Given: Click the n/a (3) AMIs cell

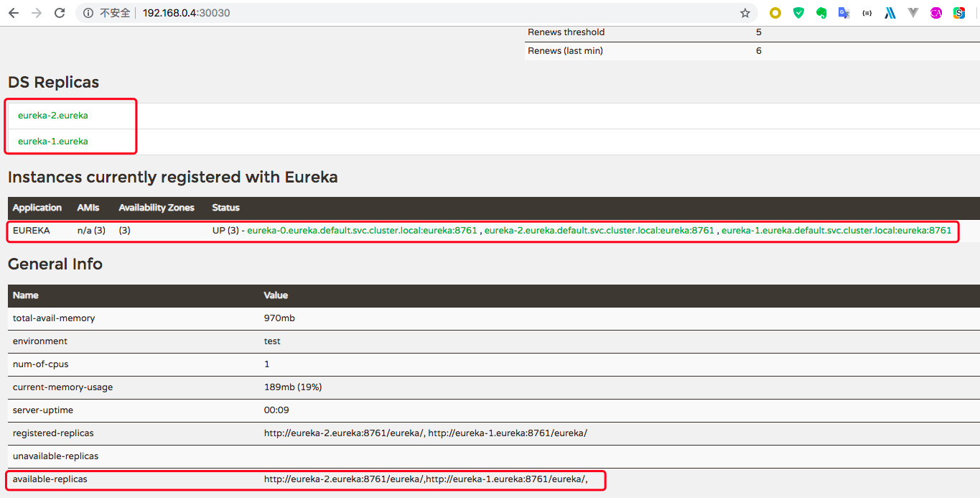Looking at the screenshot, I should coord(91,231).
